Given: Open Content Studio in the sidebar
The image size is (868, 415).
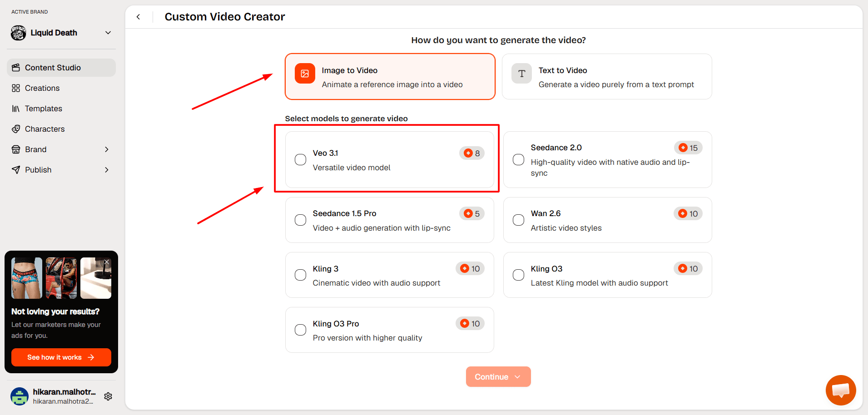Looking at the screenshot, I should tap(61, 68).
